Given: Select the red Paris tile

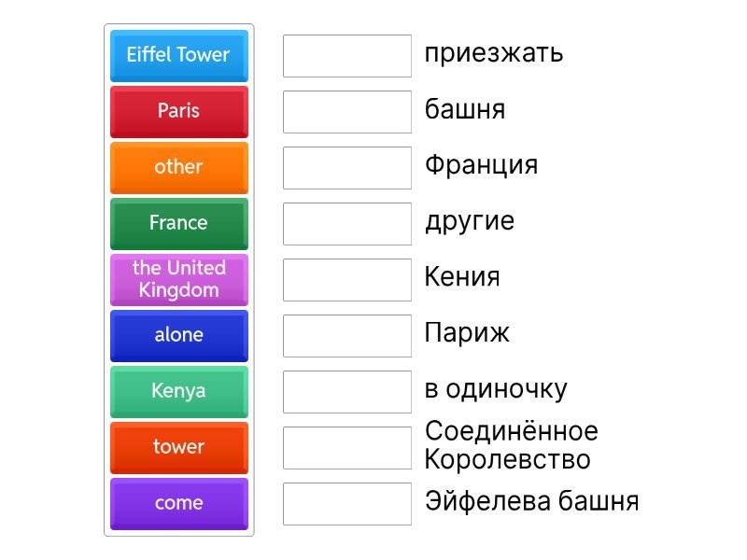Looking at the screenshot, I should [178, 111].
